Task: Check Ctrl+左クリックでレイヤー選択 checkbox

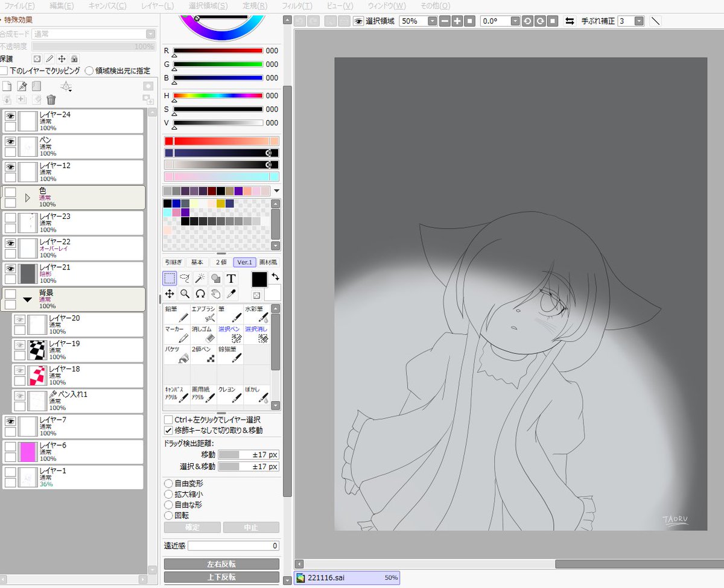Action: [x=168, y=419]
